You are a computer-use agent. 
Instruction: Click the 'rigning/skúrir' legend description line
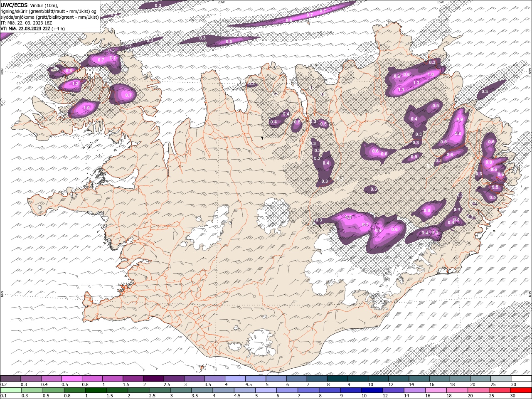(49, 11)
